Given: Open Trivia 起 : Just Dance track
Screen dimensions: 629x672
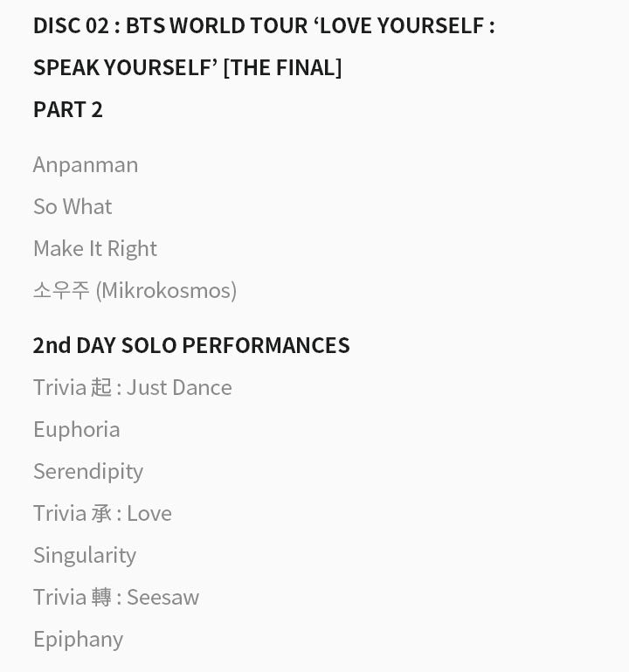Looking at the screenshot, I should [133, 387].
